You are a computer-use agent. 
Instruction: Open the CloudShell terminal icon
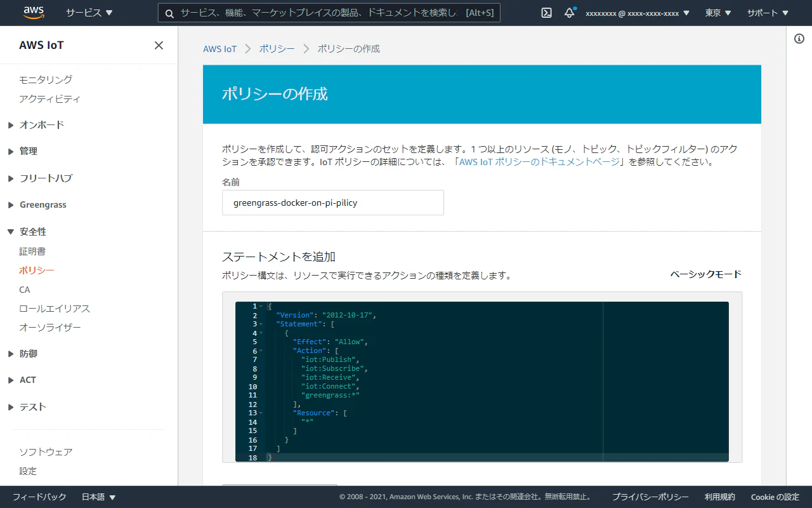[546, 12]
